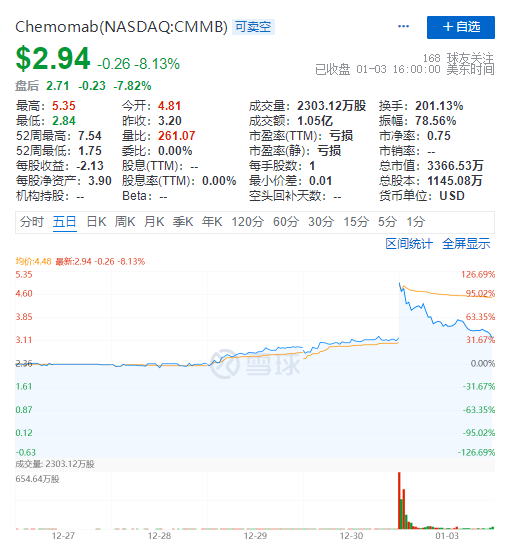Click the 168 球友关注 followers text
The width and height of the screenshot is (510, 556).
[x=458, y=58]
